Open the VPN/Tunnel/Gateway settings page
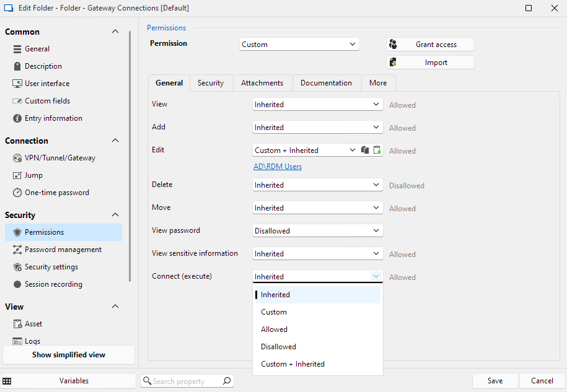 pos(59,158)
